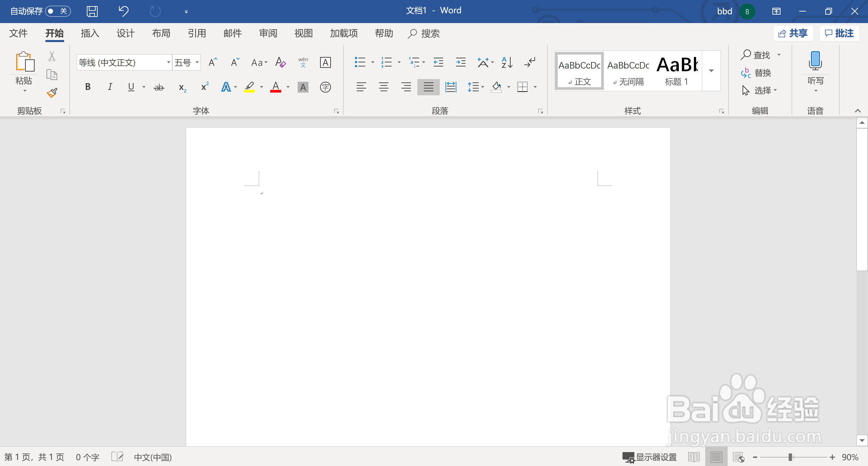Click the Clear Formatting eraser icon
This screenshot has width=868, height=466.
pos(280,62)
